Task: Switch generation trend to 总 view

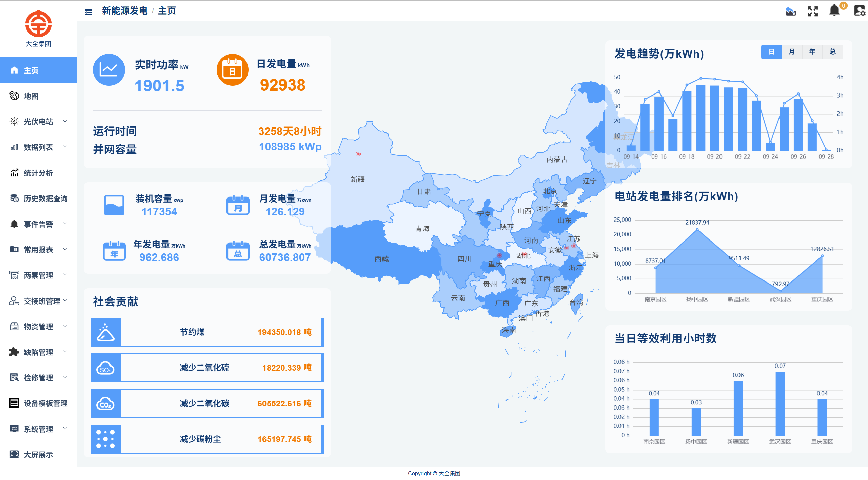Action: click(x=833, y=51)
